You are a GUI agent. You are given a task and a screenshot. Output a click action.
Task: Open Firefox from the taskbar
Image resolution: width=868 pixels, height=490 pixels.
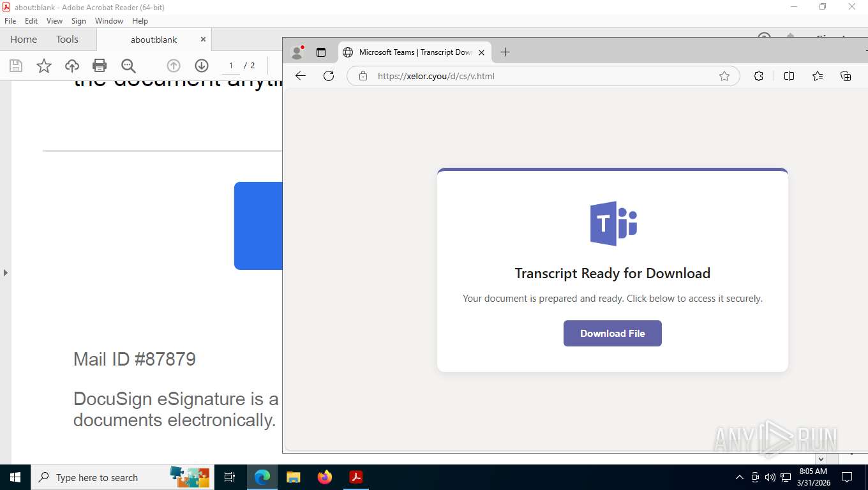(x=325, y=477)
